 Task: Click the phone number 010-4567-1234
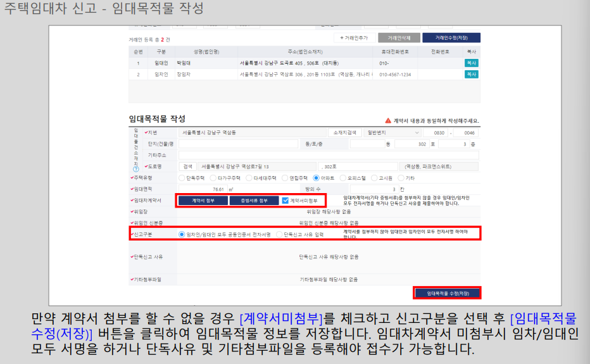(x=395, y=75)
